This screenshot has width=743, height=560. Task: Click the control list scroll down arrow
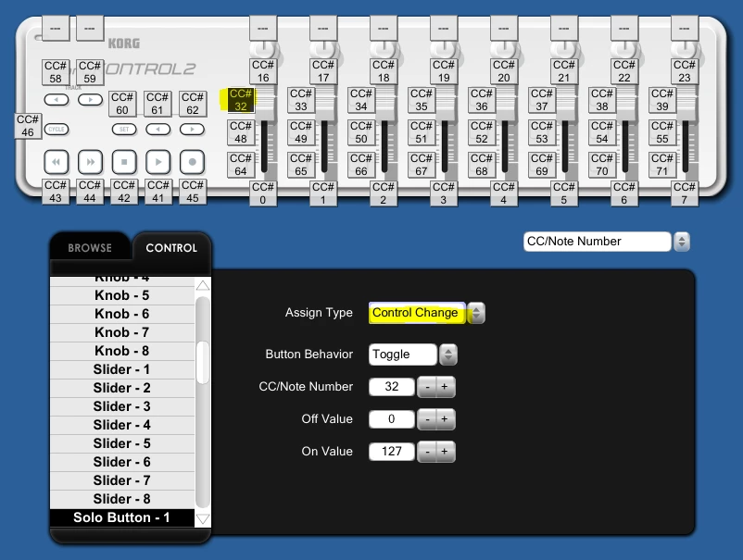pyautogui.click(x=203, y=519)
